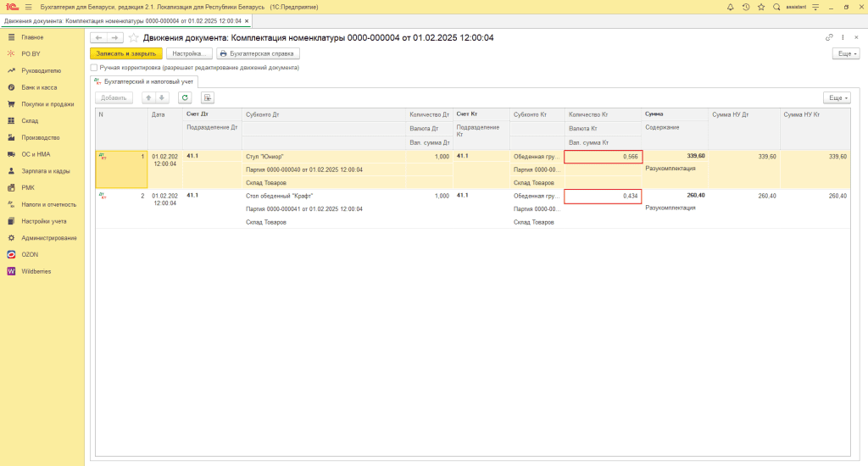Click the move row down arrow

click(x=162, y=97)
